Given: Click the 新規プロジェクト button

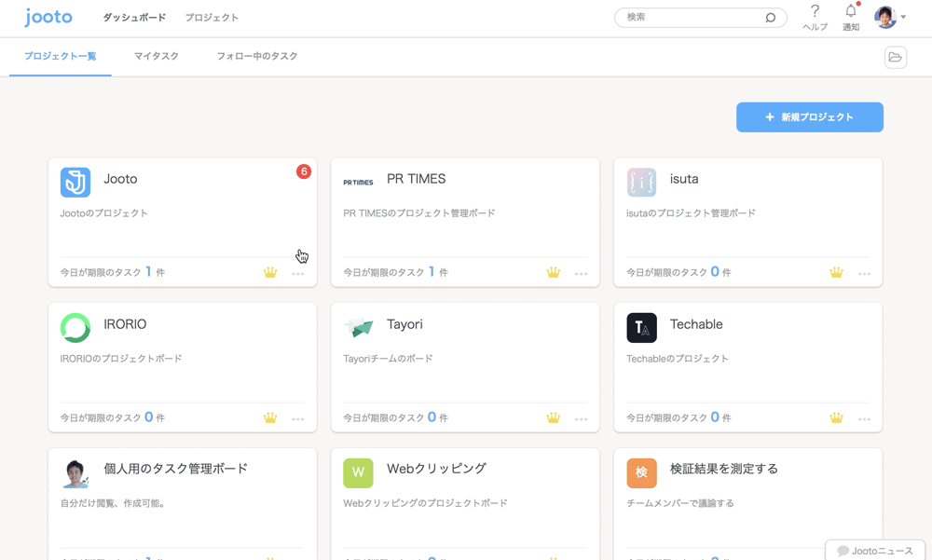Looking at the screenshot, I should 809,117.
